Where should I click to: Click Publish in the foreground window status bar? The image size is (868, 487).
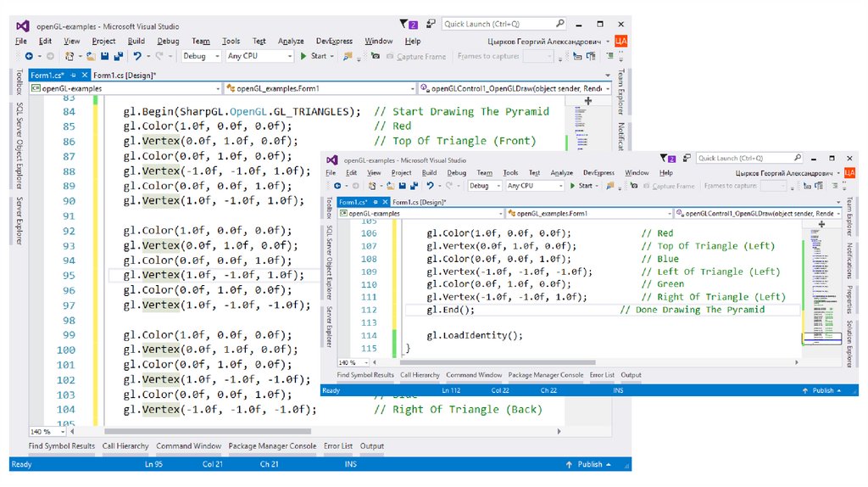point(822,390)
